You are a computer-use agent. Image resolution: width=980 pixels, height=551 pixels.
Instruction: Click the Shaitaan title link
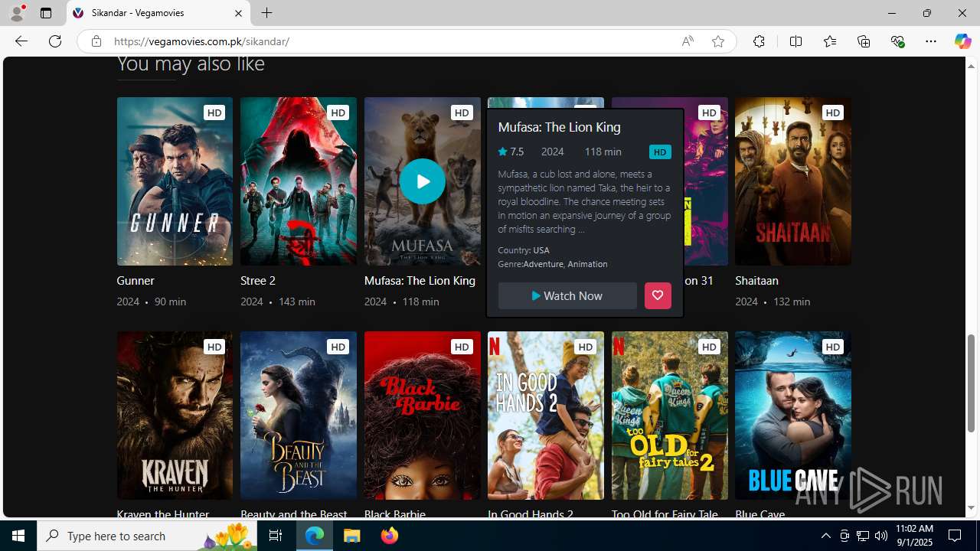click(x=756, y=281)
